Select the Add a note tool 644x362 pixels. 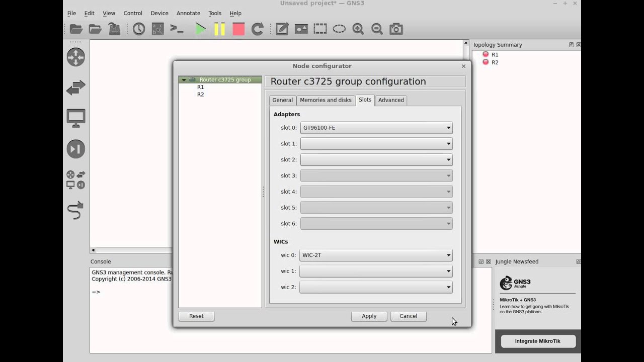[x=282, y=29]
